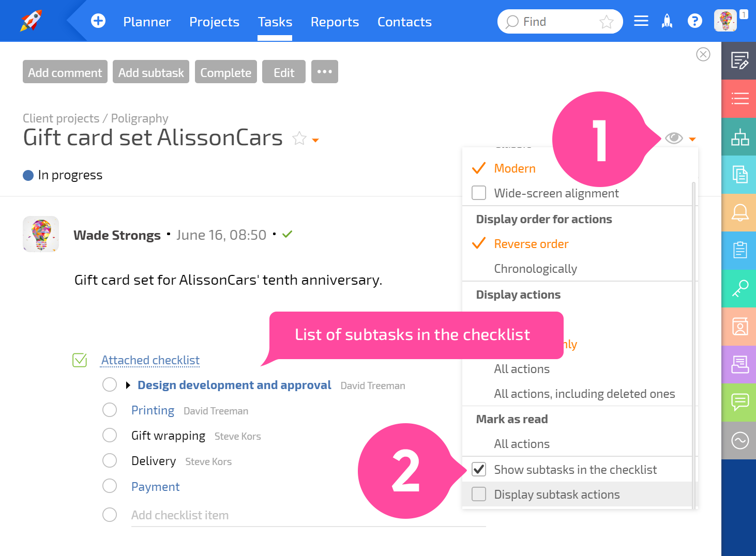Open the help question mark icon
This screenshot has height=556, width=756.
tap(695, 21)
